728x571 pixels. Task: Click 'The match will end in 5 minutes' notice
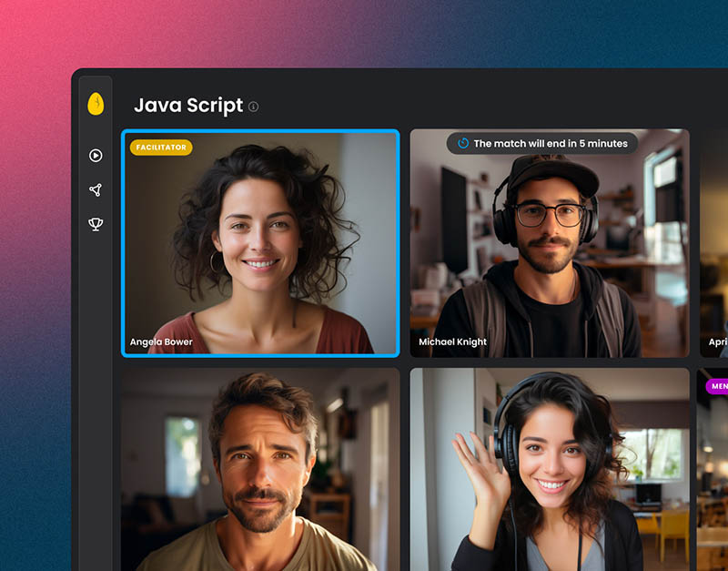[541, 144]
